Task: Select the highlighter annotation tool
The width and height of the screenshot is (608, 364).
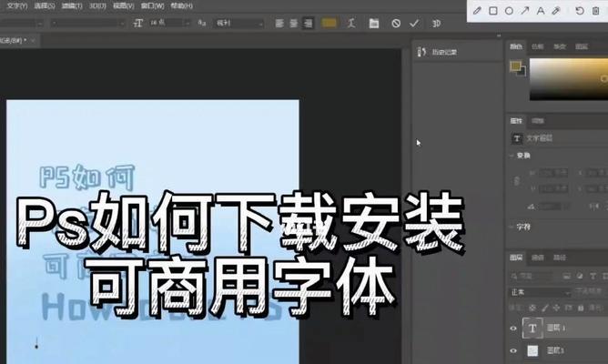Action: tap(556, 11)
